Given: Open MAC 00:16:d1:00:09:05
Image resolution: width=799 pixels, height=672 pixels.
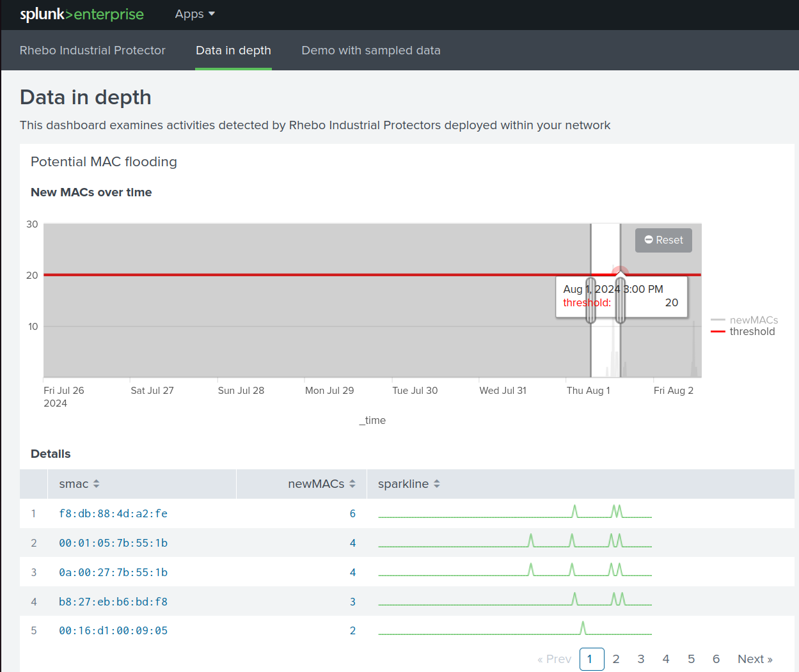Looking at the screenshot, I should [113, 630].
